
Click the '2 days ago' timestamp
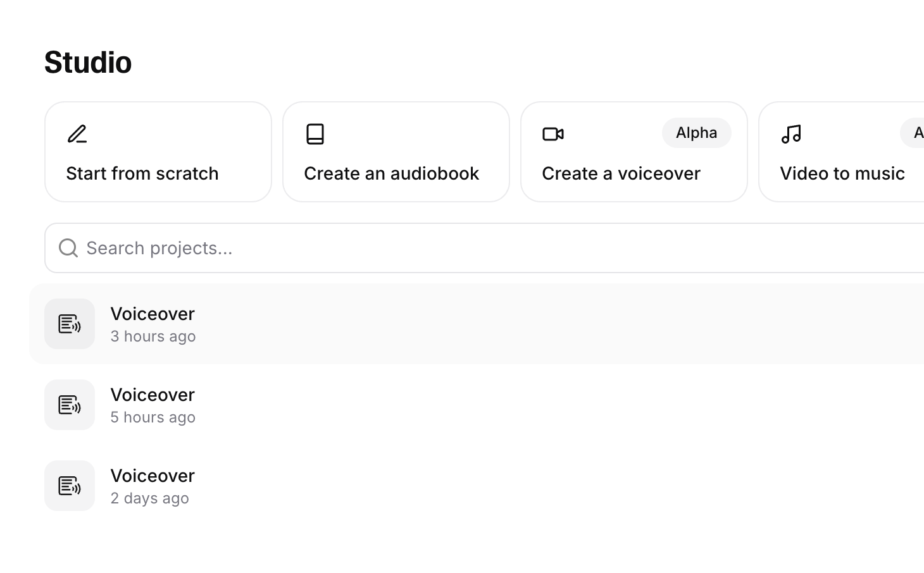(x=149, y=498)
